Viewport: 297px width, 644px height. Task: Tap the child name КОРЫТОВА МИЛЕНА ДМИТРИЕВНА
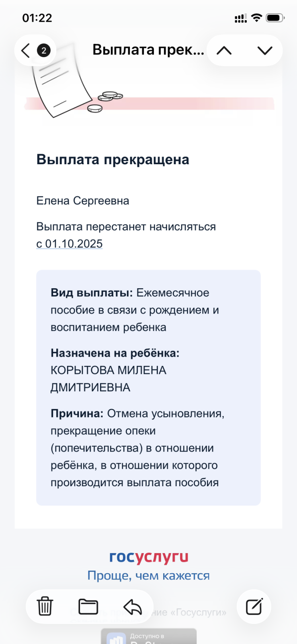click(109, 379)
